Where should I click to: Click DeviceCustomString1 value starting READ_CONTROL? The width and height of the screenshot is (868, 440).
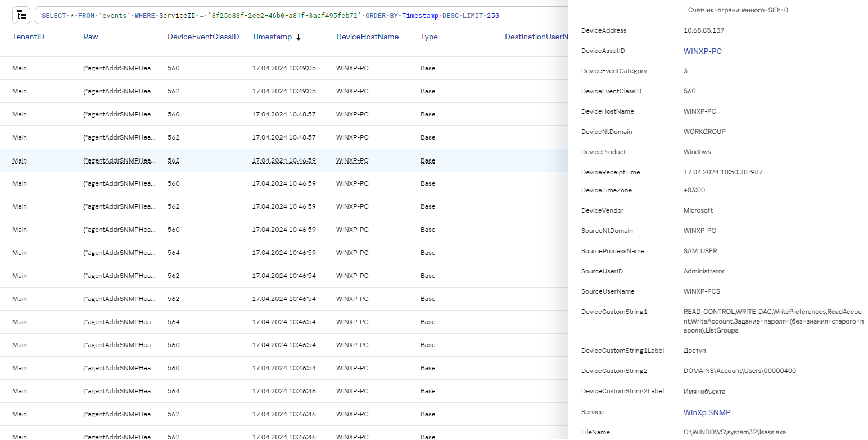coord(773,321)
